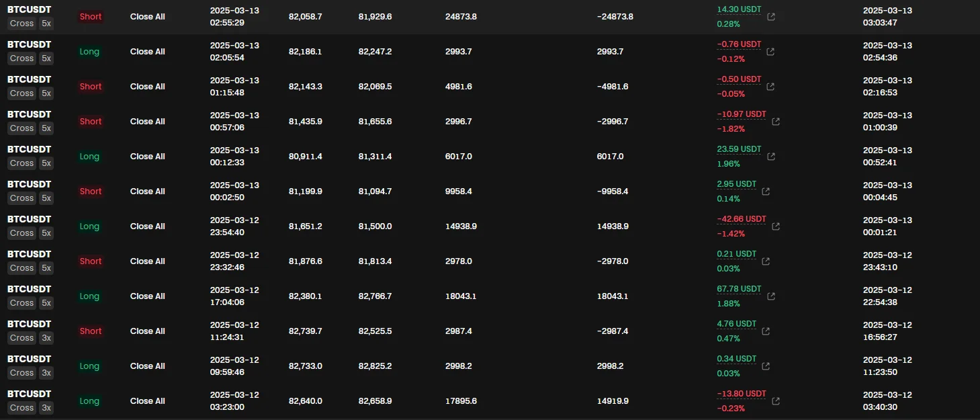Screen dimensions: 980x420
Task: Click the Cross margin badge on the 02:05:54 row
Action: pyautogui.click(x=21, y=58)
